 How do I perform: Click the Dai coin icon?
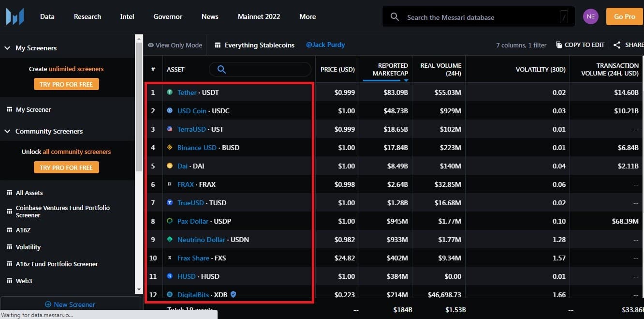coord(170,166)
